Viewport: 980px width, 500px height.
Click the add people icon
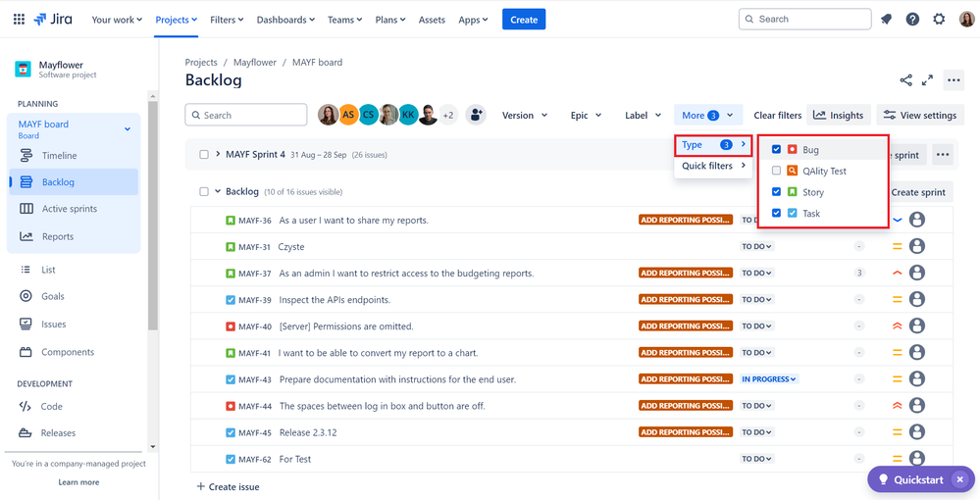tap(476, 115)
